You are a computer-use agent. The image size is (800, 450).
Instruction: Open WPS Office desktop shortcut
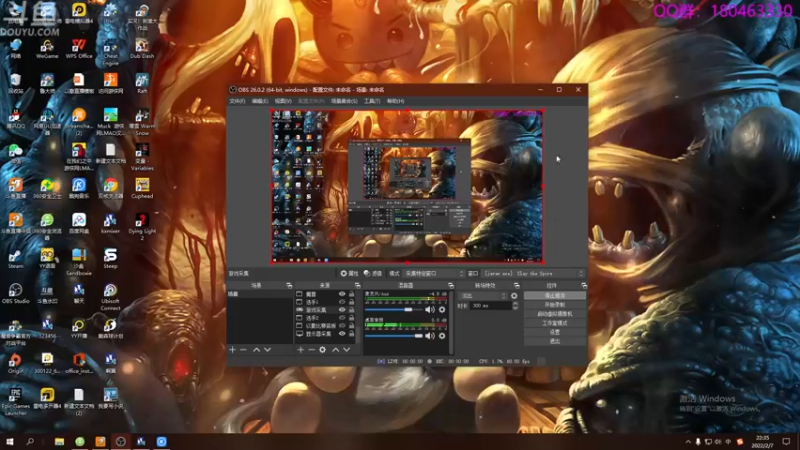[79, 48]
